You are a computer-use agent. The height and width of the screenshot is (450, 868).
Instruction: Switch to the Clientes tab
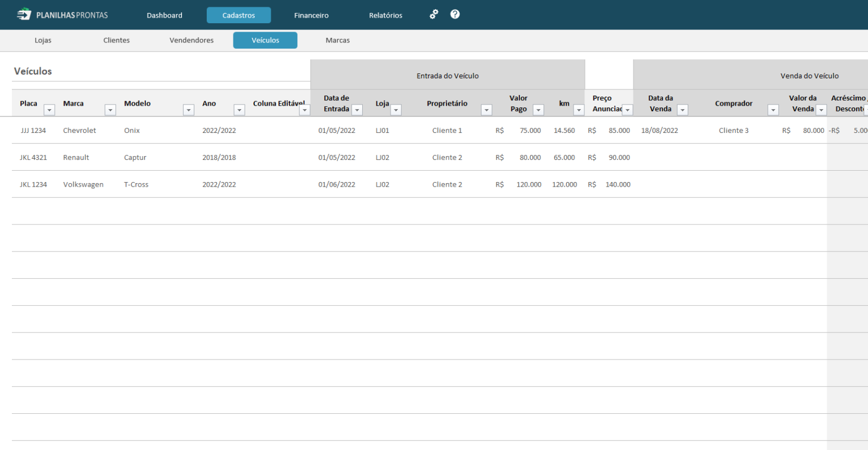click(x=116, y=40)
